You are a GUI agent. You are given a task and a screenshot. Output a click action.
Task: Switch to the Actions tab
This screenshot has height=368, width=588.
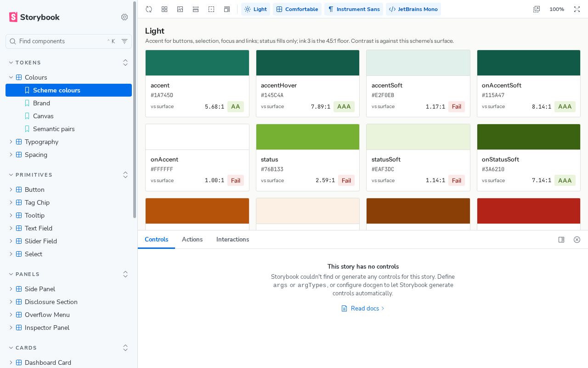pos(192,240)
